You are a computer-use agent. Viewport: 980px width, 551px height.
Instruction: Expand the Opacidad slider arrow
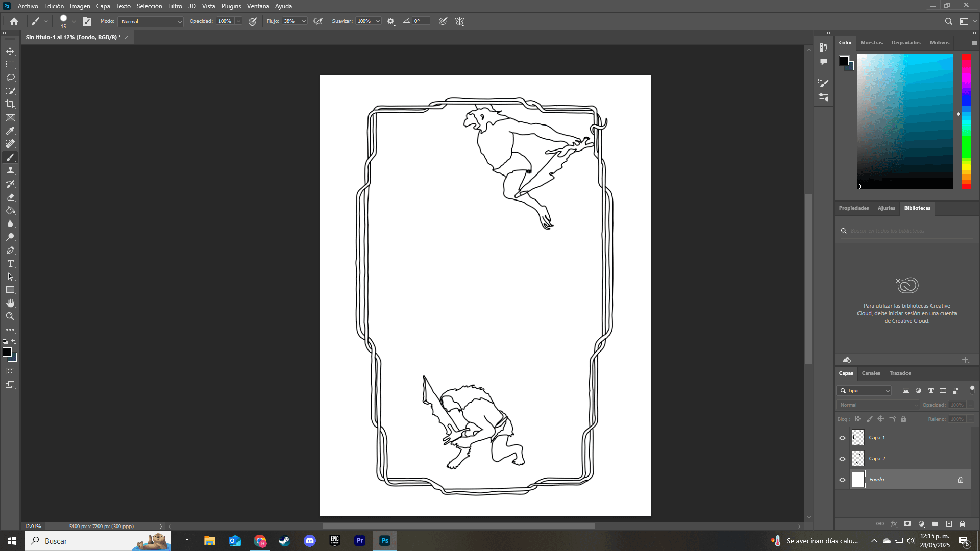point(238,21)
